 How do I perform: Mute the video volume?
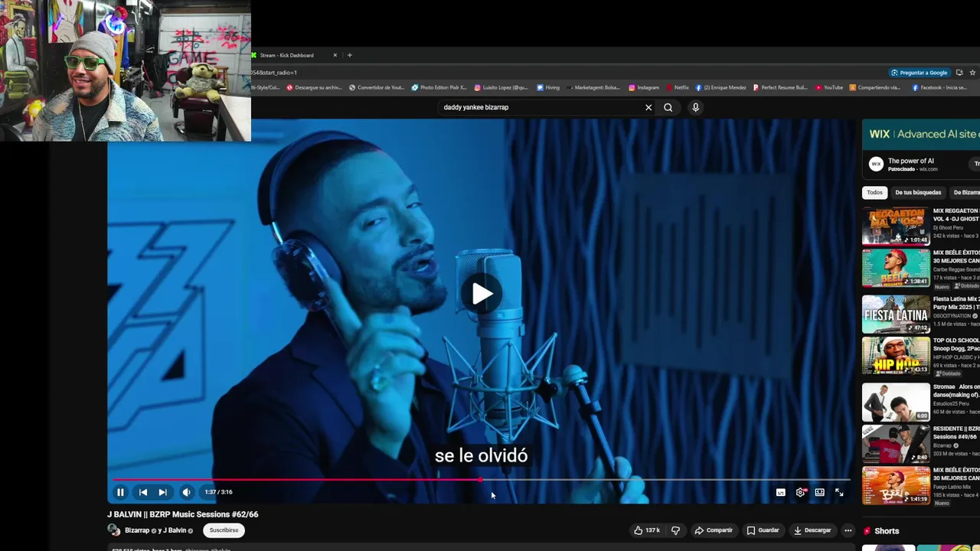[186, 492]
